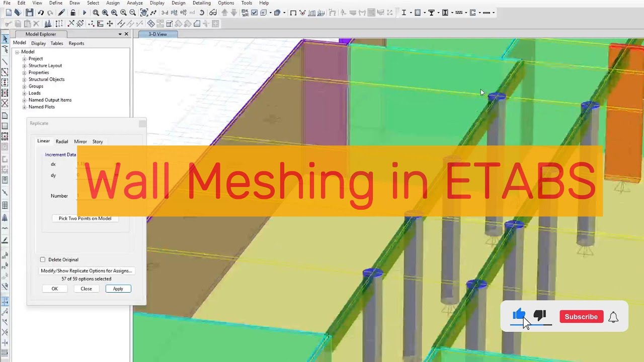Switch to Mirror tab in Replicate dialog
This screenshot has height=362, width=644.
click(x=80, y=142)
